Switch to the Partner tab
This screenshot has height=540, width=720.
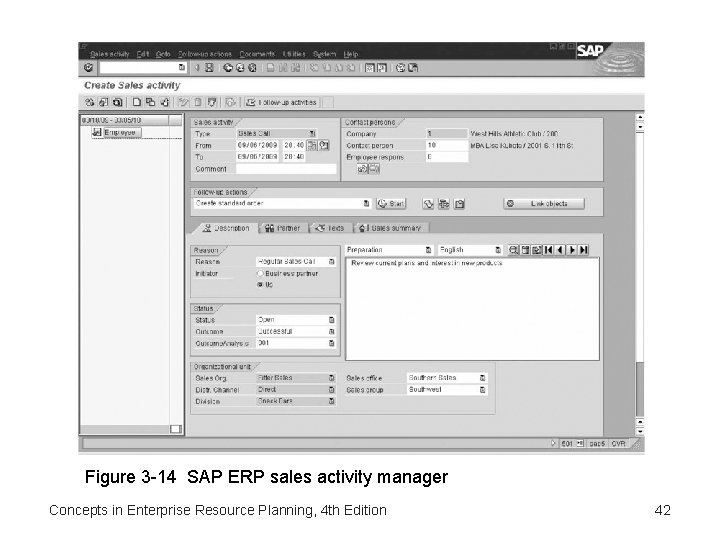pos(282,228)
